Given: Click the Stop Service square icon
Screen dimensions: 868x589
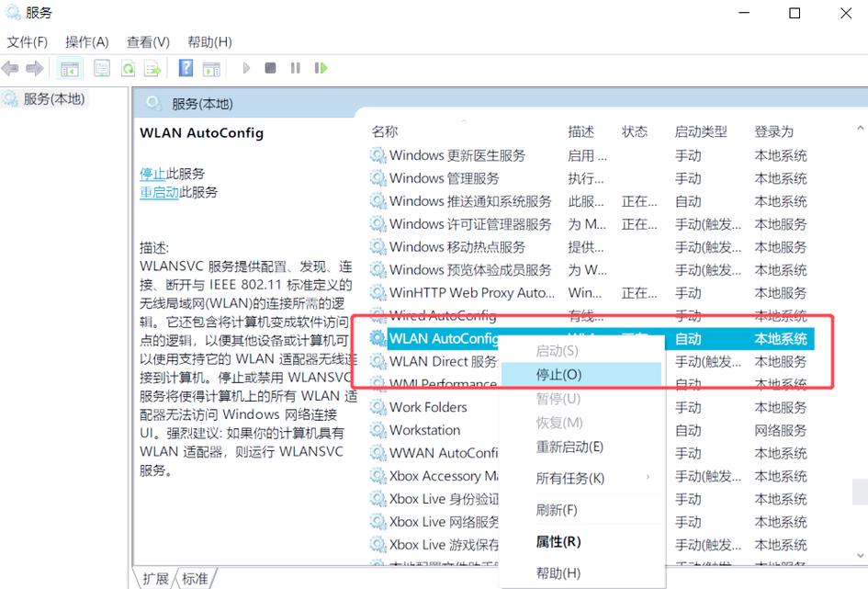Looking at the screenshot, I should [x=270, y=68].
